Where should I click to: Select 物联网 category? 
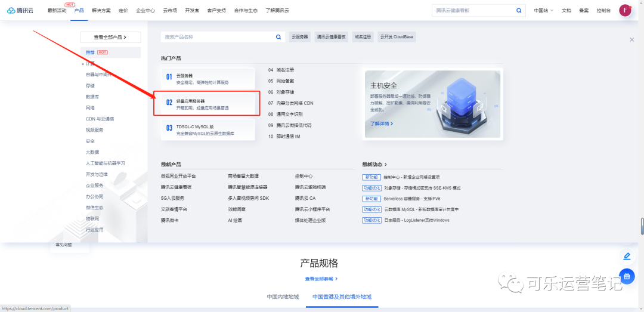pyautogui.click(x=92, y=219)
